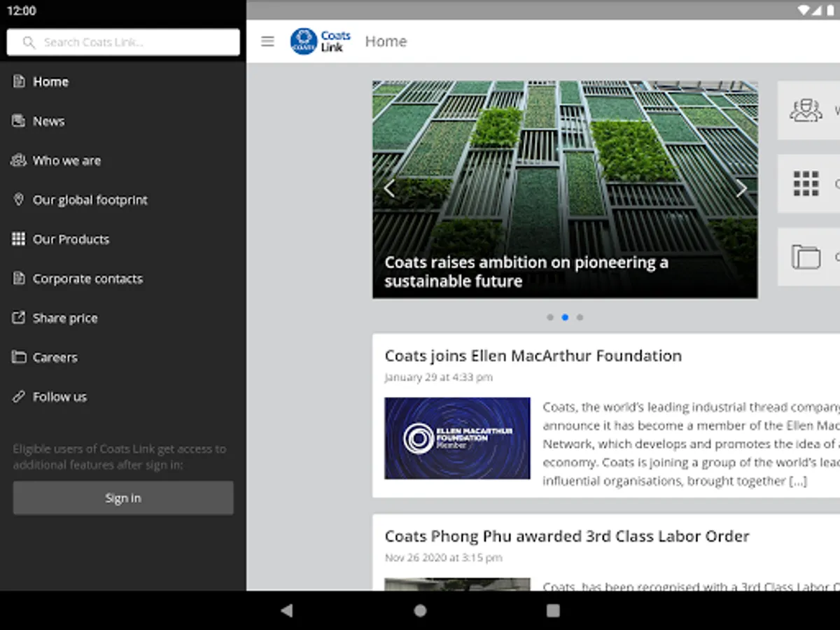Open Coats joins Ellen MacArthur Foundation article

click(x=533, y=356)
